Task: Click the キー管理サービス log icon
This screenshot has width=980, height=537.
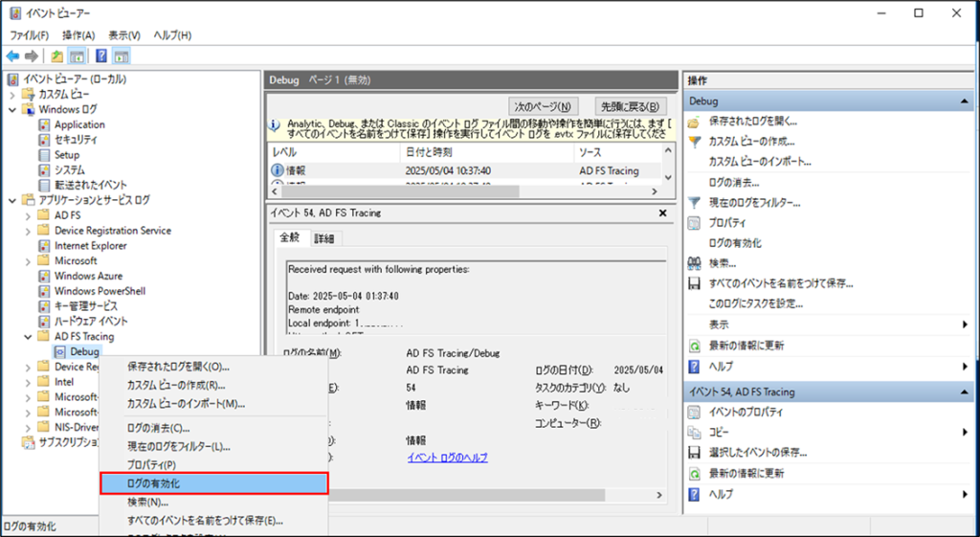Action: [44, 305]
